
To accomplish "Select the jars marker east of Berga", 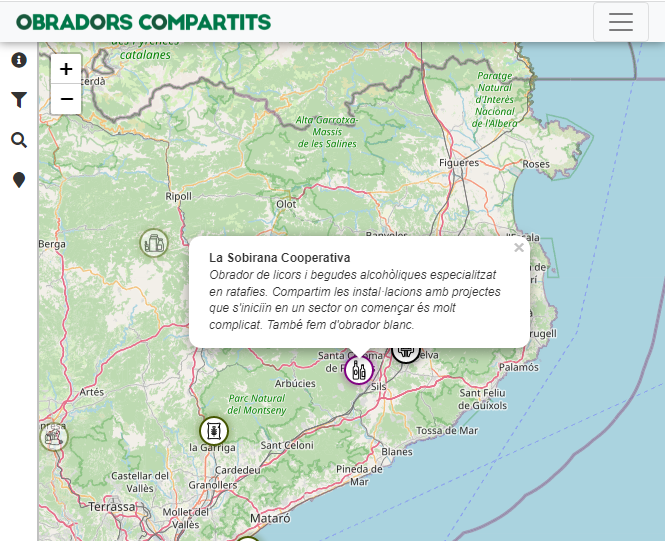I will [x=154, y=243].
